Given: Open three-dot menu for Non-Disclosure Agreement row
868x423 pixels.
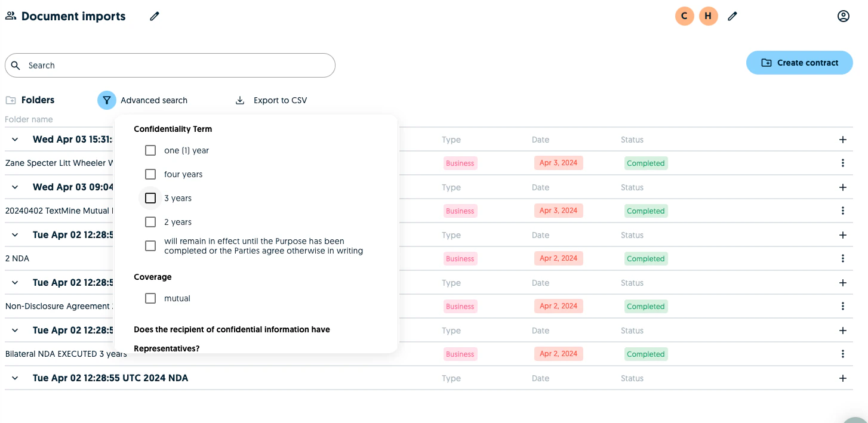Looking at the screenshot, I should point(843,306).
